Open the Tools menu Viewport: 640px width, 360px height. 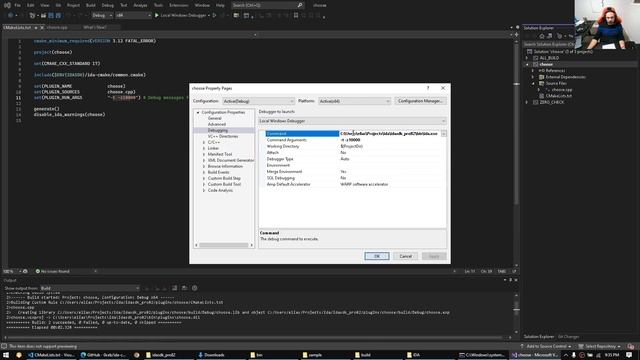point(158,5)
